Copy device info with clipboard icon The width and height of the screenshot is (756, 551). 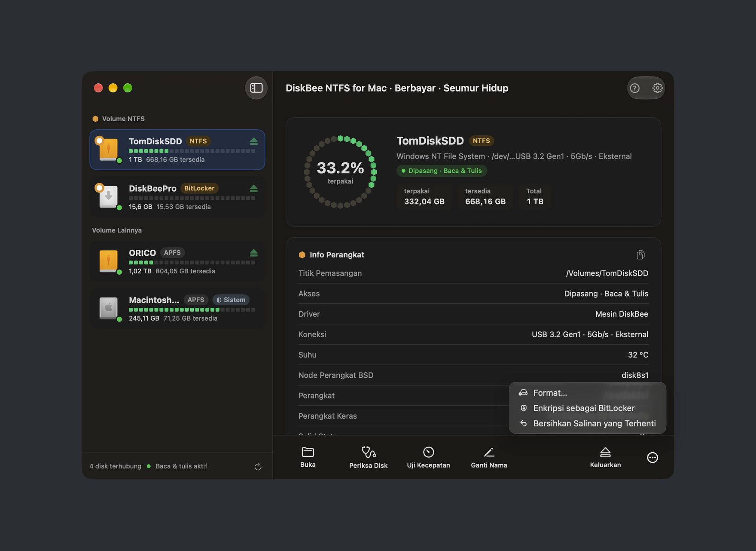(x=640, y=255)
